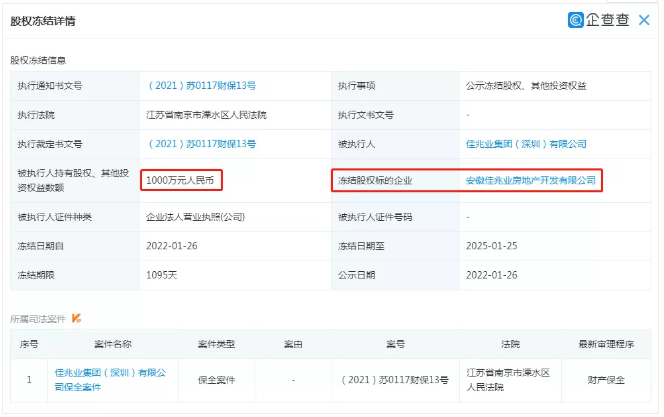Click the 执行文书文号 label

(365, 115)
